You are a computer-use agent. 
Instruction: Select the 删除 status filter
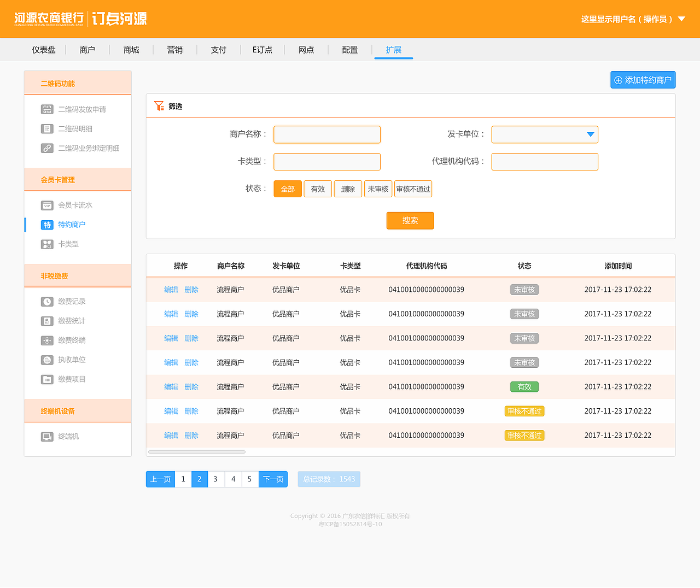348,189
